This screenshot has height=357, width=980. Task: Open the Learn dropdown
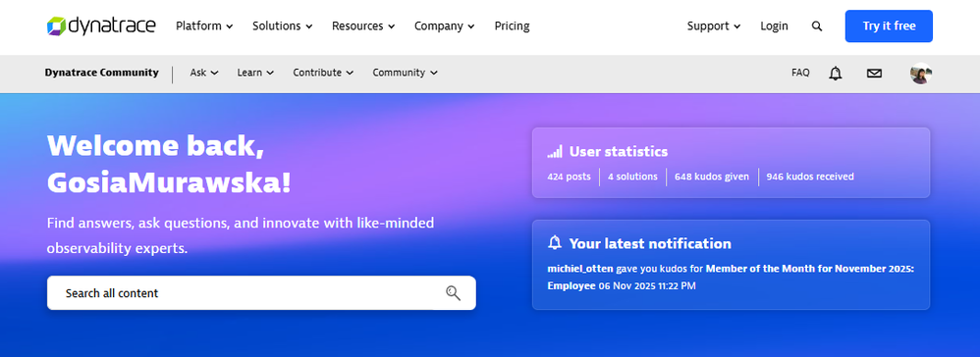click(255, 73)
